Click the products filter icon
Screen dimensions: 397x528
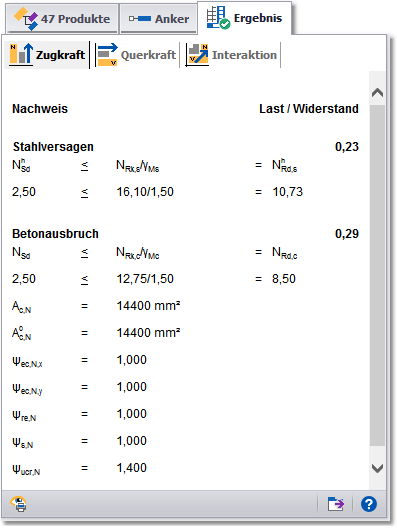point(26,19)
